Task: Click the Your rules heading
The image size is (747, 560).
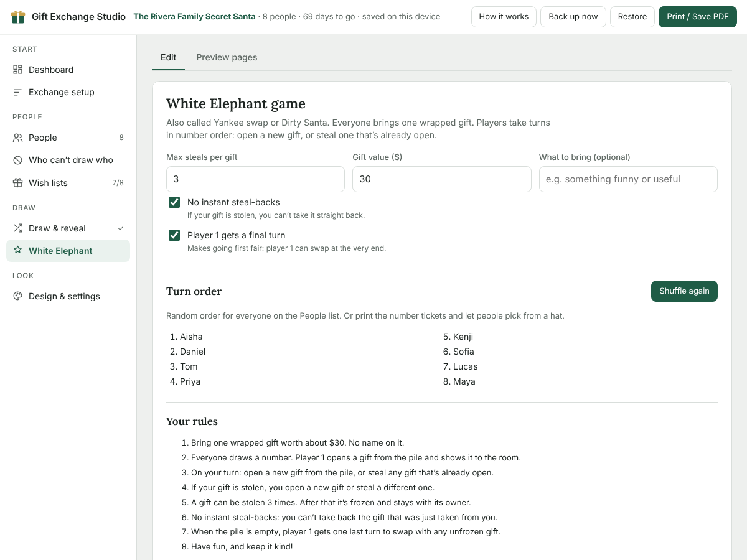Action: point(192,421)
